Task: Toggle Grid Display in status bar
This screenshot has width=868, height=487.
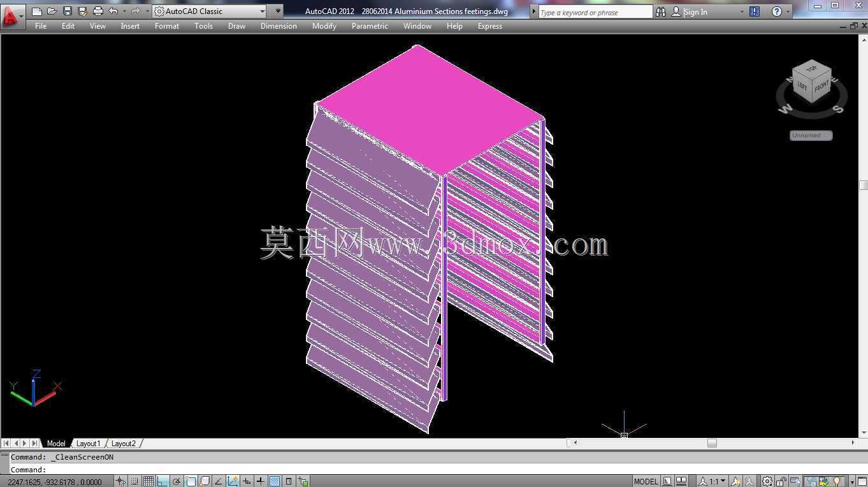Action: 148,481
